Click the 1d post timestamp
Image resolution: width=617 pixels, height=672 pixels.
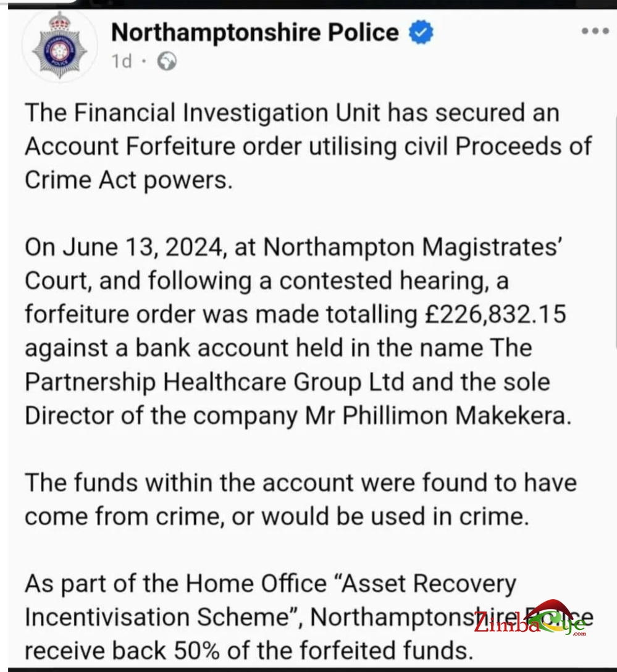[122, 61]
